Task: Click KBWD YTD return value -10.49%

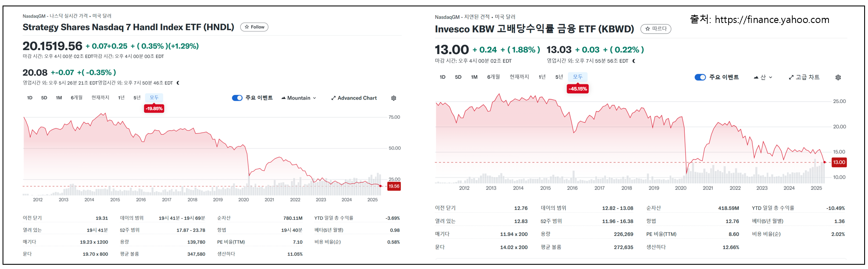Action: 836,208
